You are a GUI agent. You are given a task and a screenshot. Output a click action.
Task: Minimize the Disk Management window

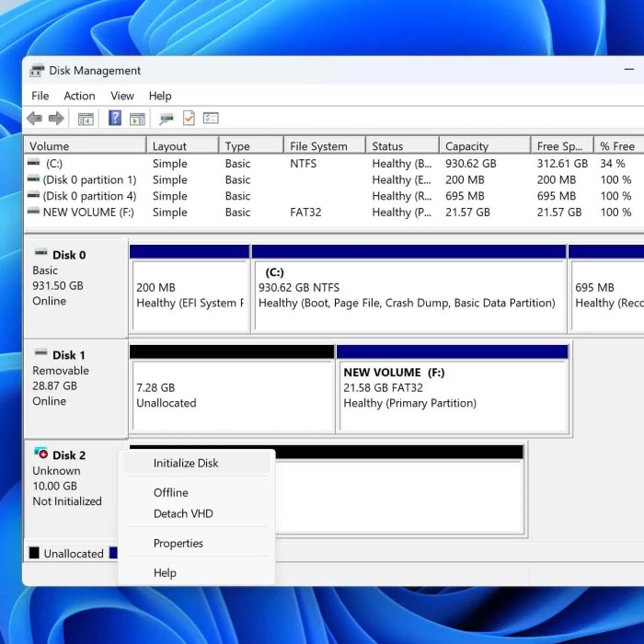[x=628, y=70]
